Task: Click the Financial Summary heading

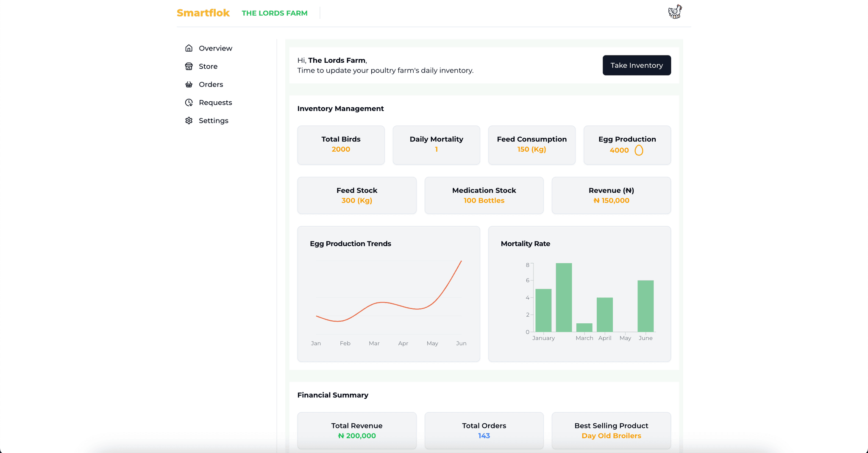Action: click(x=333, y=395)
